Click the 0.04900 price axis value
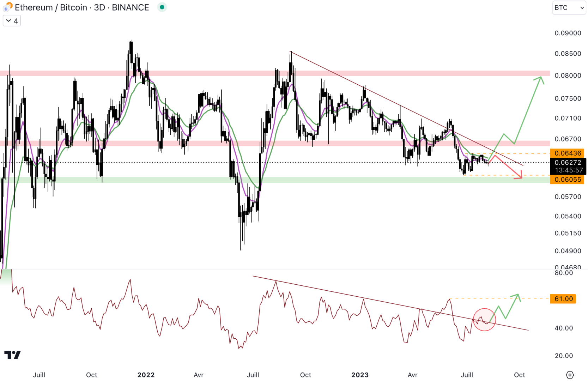Viewport: 588px width, 381px height. click(x=568, y=251)
